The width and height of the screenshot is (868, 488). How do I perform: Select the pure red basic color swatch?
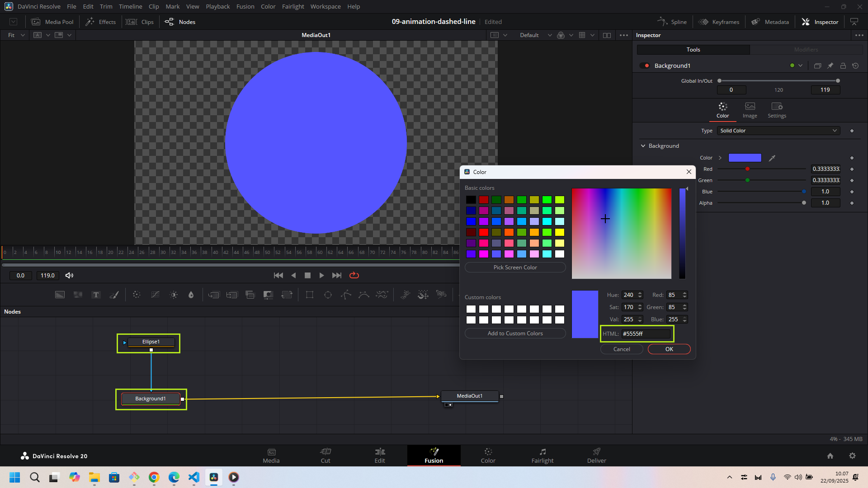pos(484,232)
